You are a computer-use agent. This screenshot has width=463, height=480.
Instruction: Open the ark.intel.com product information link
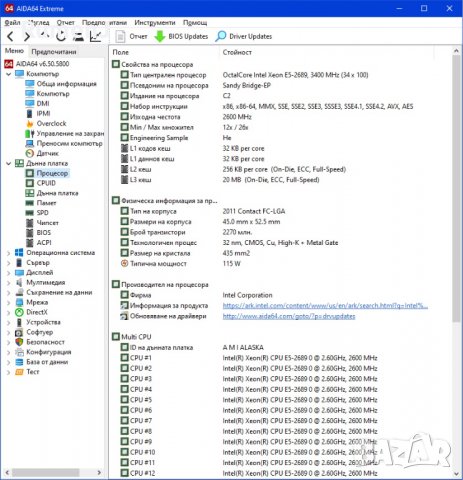click(x=325, y=306)
